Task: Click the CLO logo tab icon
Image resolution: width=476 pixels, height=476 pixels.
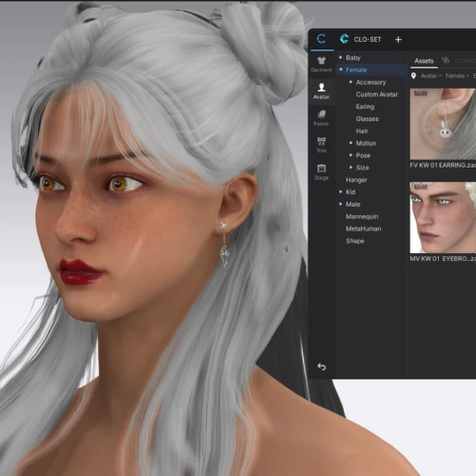Action: point(322,39)
